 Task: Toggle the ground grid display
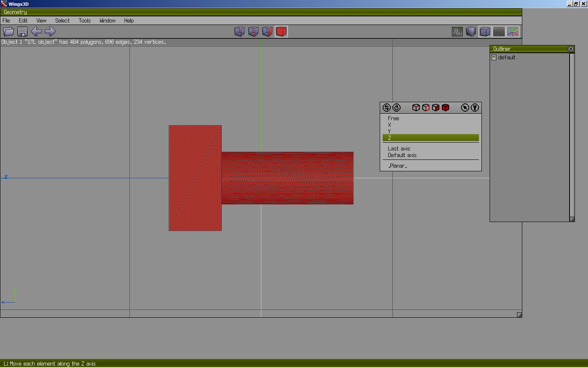click(499, 31)
